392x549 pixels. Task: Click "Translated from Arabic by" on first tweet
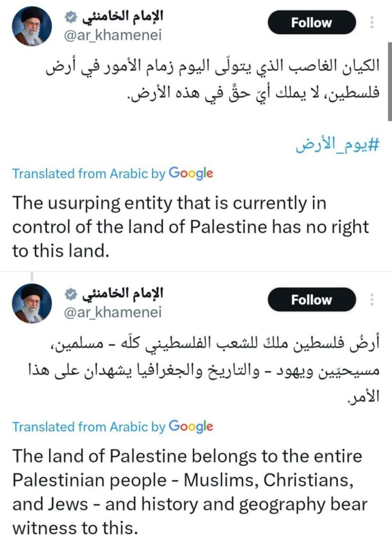(88, 174)
